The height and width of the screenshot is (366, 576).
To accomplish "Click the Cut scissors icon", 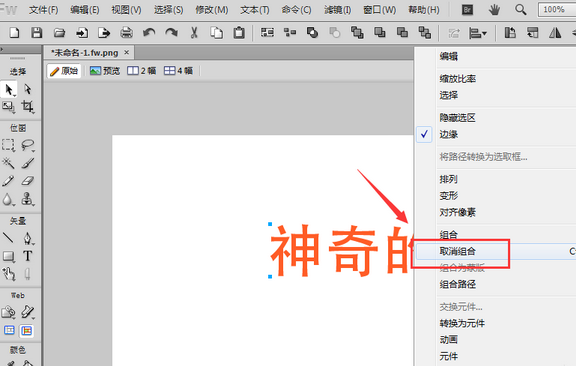I will 194,33.
